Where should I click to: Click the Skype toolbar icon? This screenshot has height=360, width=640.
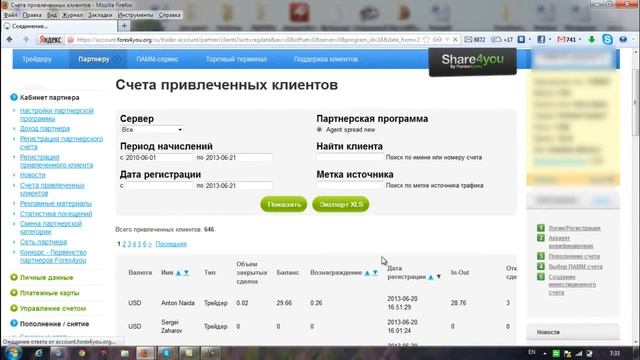tap(607, 40)
